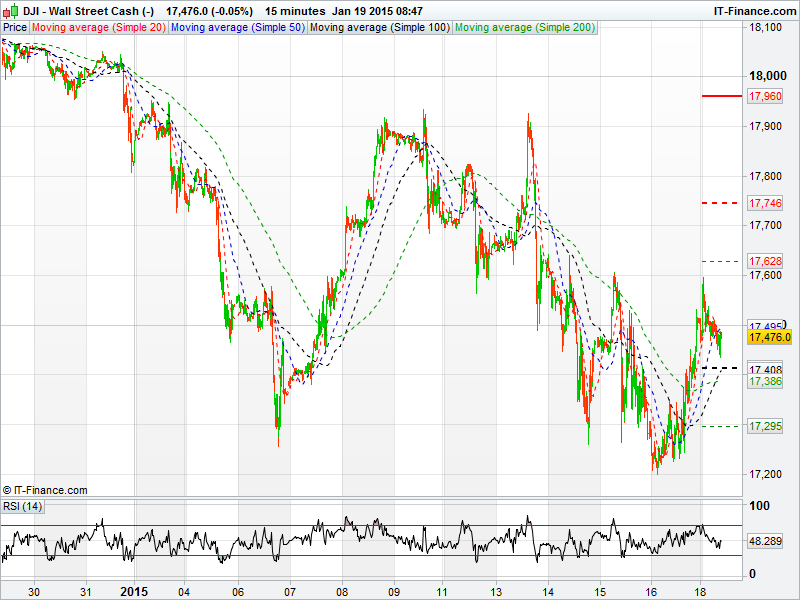
Task: Toggle the Moving average (Simple 200) legend
Action: [525, 27]
